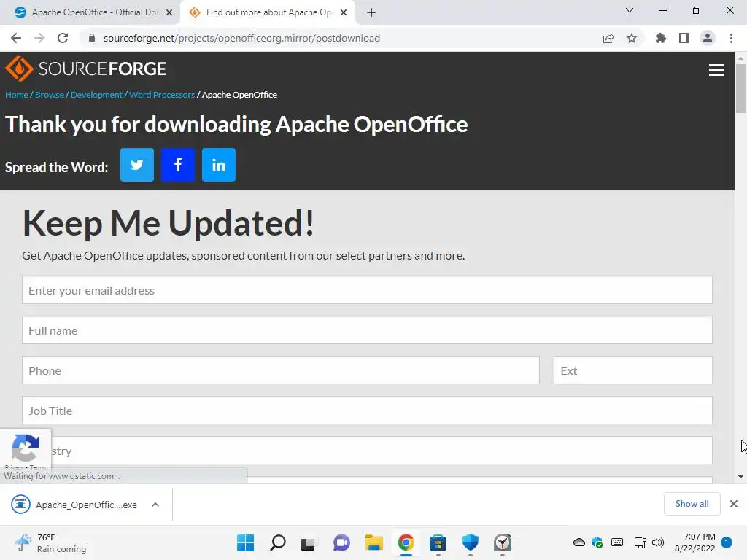
Task: Share on LinkedIn
Action: click(x=219, y=165)
